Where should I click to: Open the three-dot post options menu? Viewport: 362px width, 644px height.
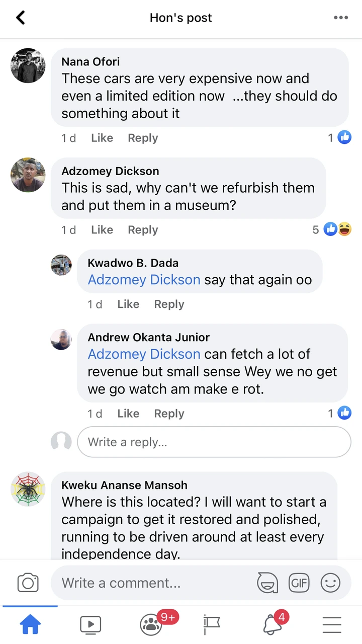point(340,18)
